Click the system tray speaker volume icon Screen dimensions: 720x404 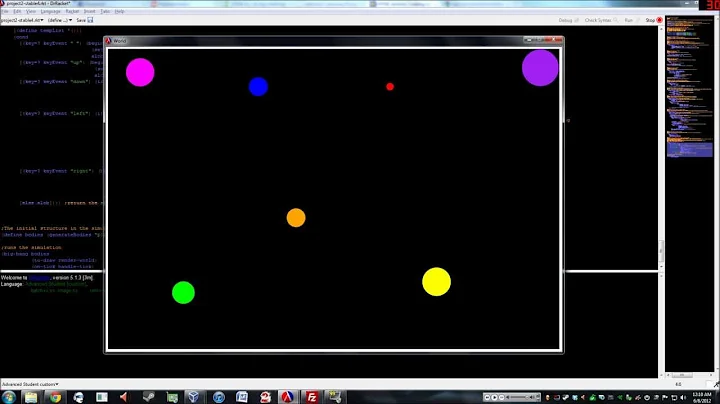(x=683, y=397)
